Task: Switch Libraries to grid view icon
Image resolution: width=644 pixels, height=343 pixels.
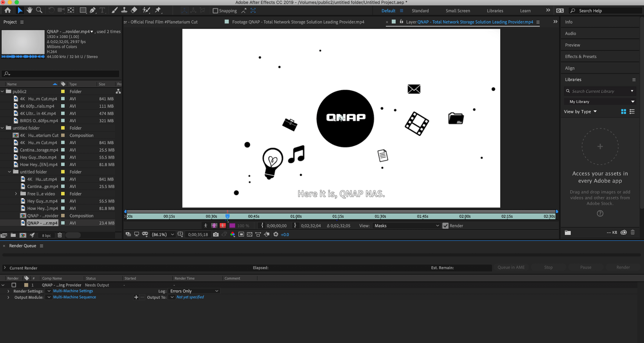Action: 624,112
